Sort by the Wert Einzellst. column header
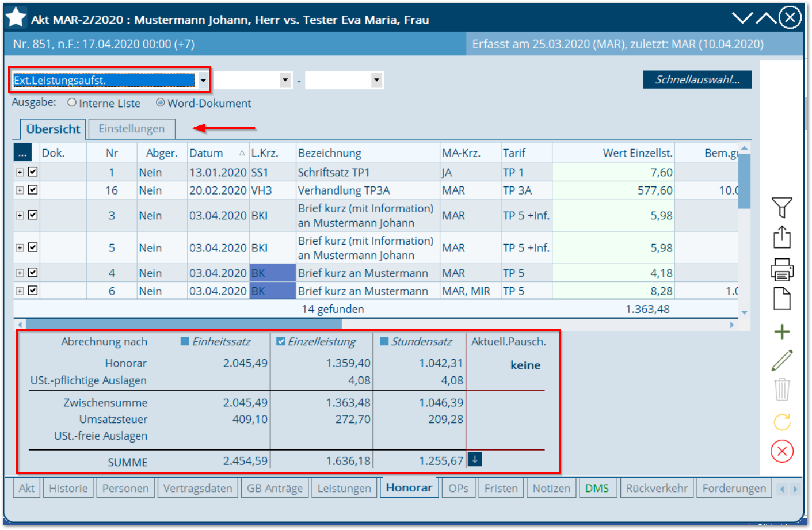The height and width of the screenshot is (530, 812). point(613,153)
